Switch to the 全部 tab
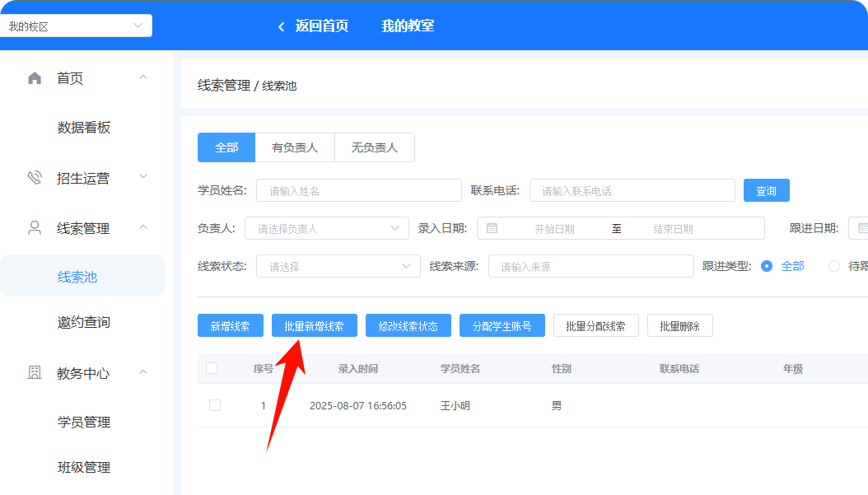Screen dimensions: 868x495 [226, 147]
